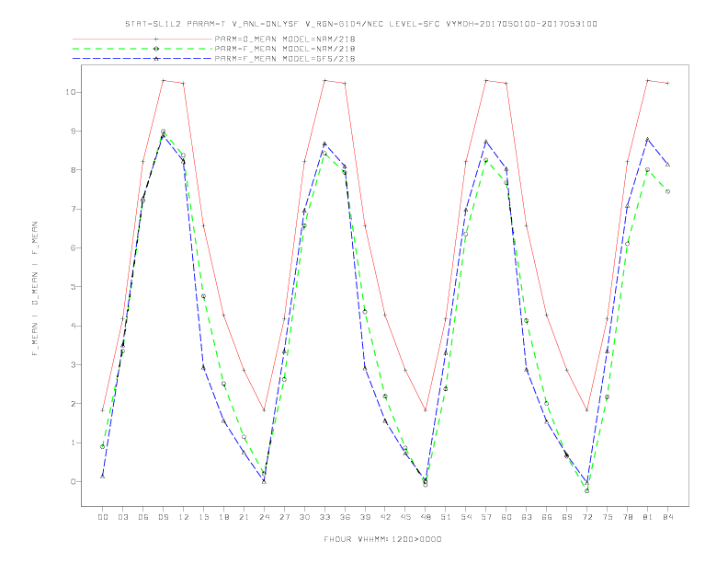Click x-axis tick label 75

(608, 517)
